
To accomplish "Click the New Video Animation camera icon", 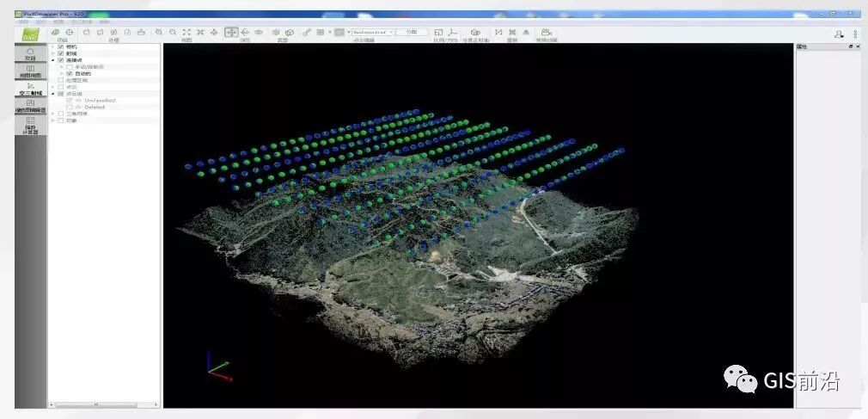I will [547, 33].
